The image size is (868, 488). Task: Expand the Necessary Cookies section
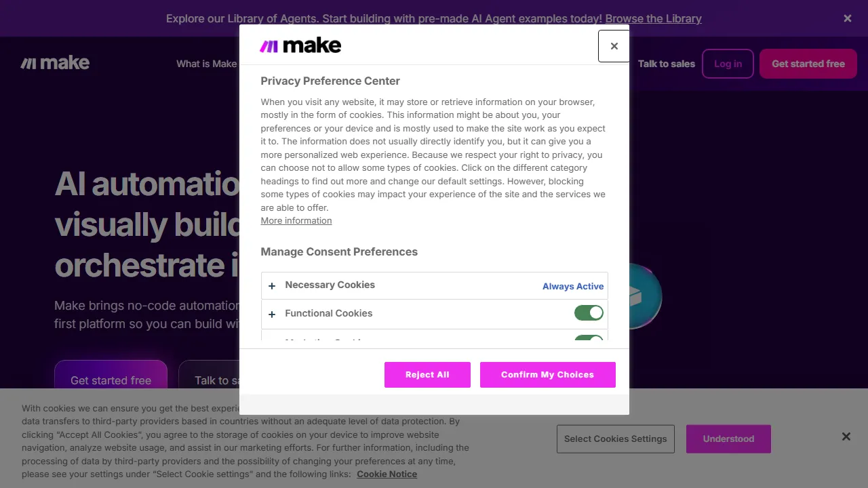pos(272,285)
